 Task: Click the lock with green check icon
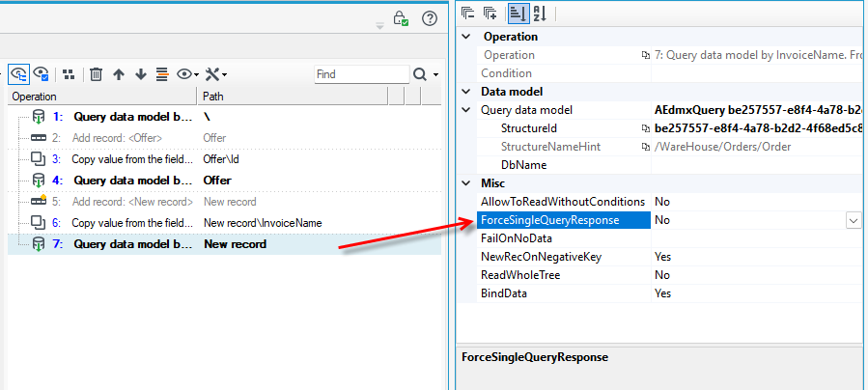[x=401, y=18]
